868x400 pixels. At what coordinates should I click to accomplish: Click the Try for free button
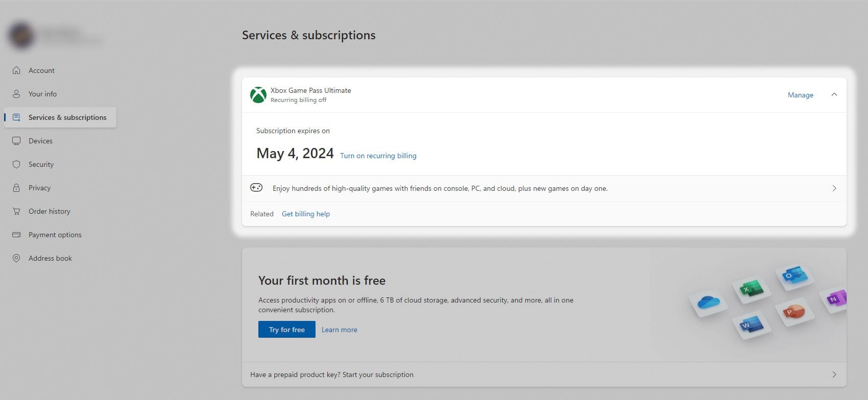pos(287,330)
